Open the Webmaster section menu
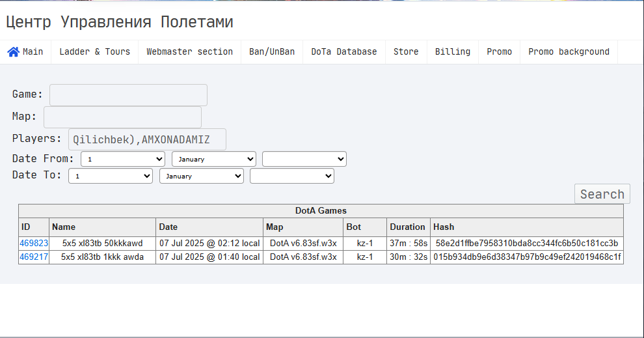This screenshot has height=338, width=644. click(189, 52)
